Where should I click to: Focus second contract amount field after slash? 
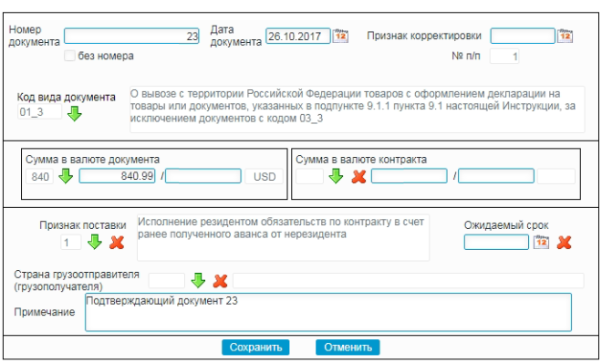[496, 176]
